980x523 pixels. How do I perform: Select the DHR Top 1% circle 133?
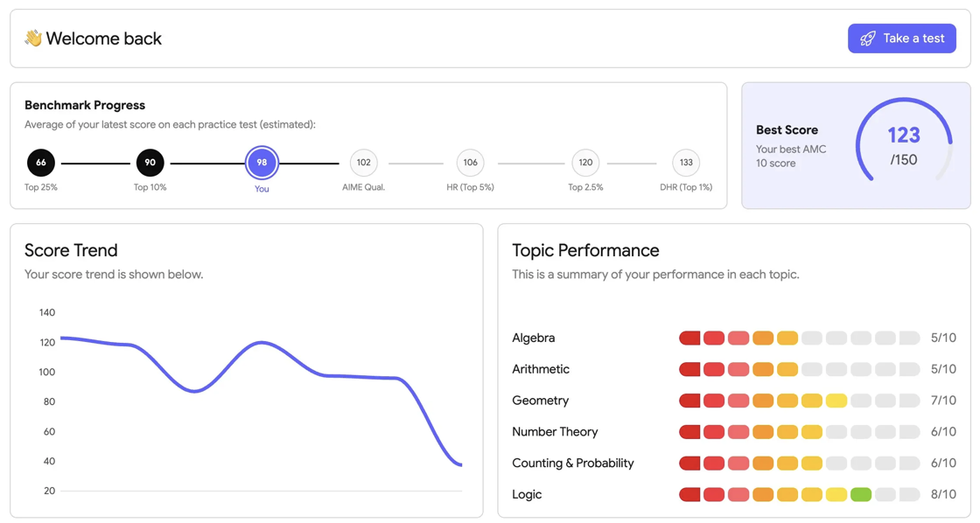(686, 163)
